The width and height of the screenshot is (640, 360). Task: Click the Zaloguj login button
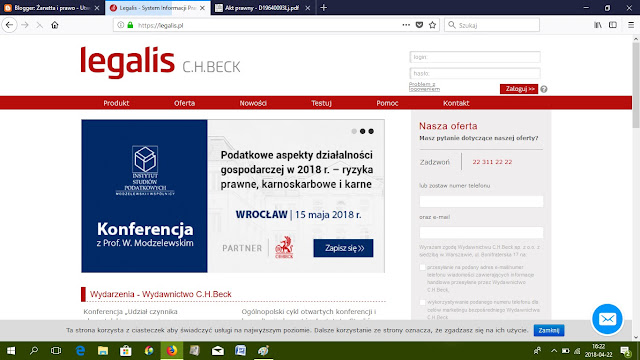pyautogui.click(x=519, y=89)
